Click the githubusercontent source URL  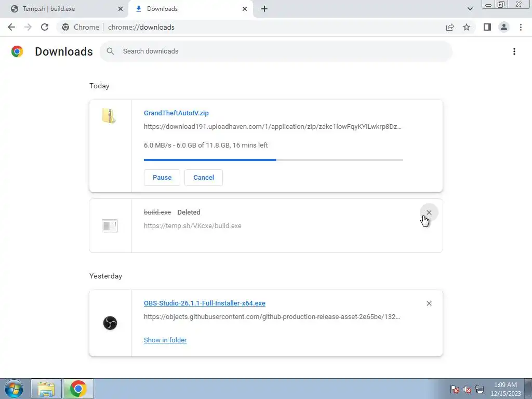[272, 316]
